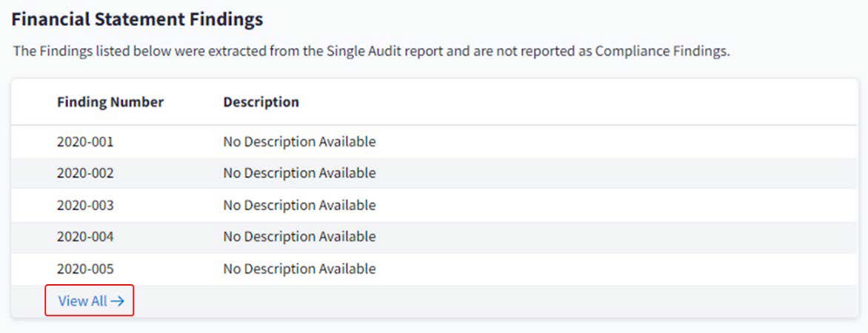Click the description text for finding 2020-004
The image size is (868, 333).
[x=299, y=237]
